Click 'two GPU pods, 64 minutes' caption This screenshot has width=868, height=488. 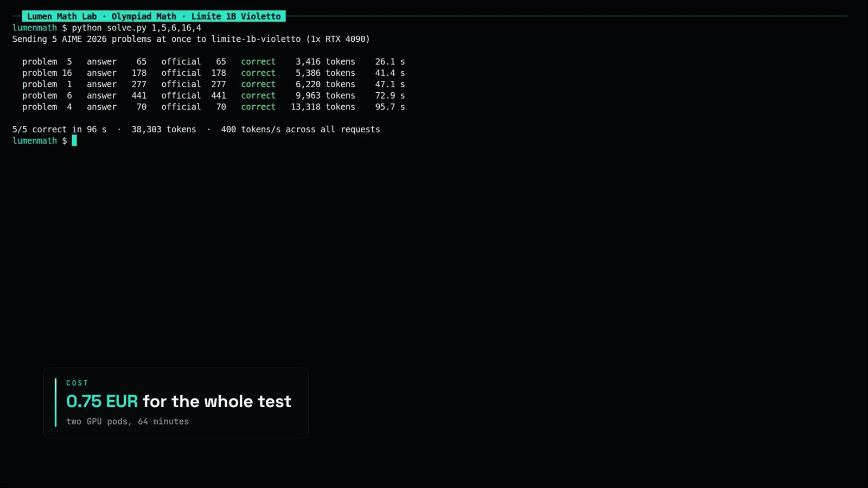tap(127, 421)
